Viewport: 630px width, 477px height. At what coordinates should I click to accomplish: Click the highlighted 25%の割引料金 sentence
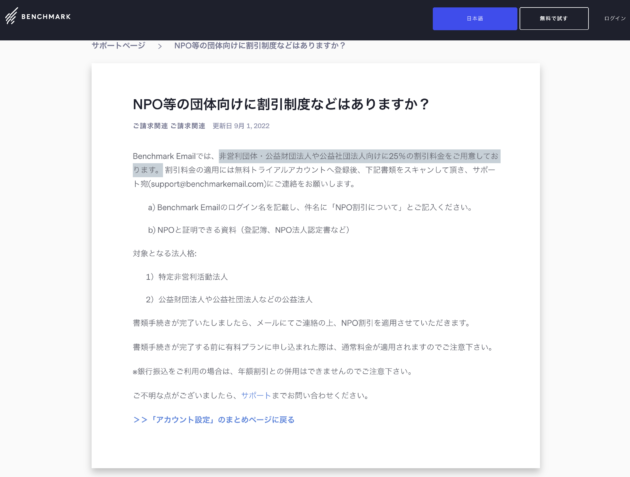click(359, 156)
